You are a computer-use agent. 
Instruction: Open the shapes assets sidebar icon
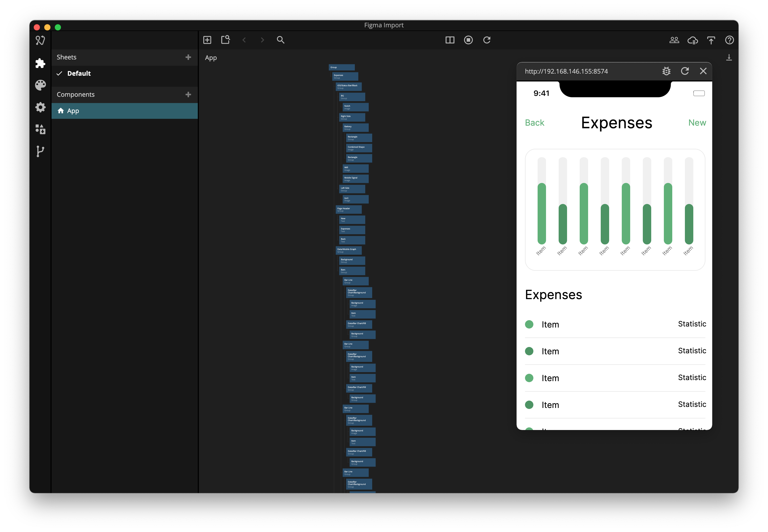click(x=40, y=129)
